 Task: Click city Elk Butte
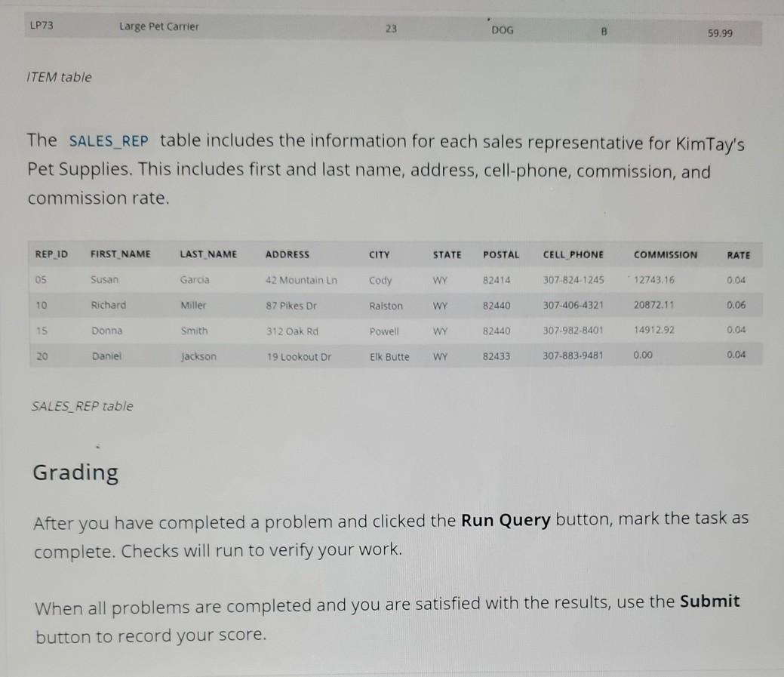click(389, 357)
